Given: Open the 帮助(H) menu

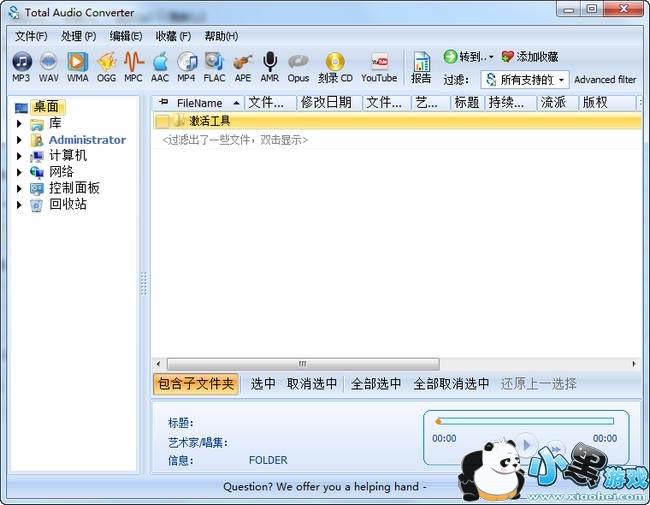Looking at the screenshot, I should pyautogui.click(x=221, y=36).
